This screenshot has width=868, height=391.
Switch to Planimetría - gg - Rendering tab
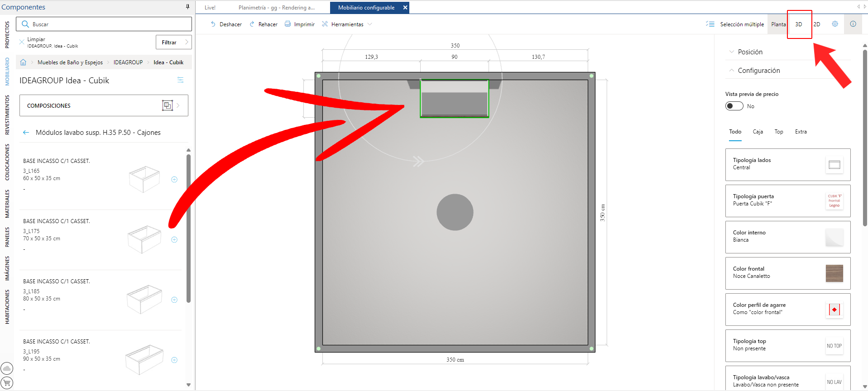coord(277,8)
